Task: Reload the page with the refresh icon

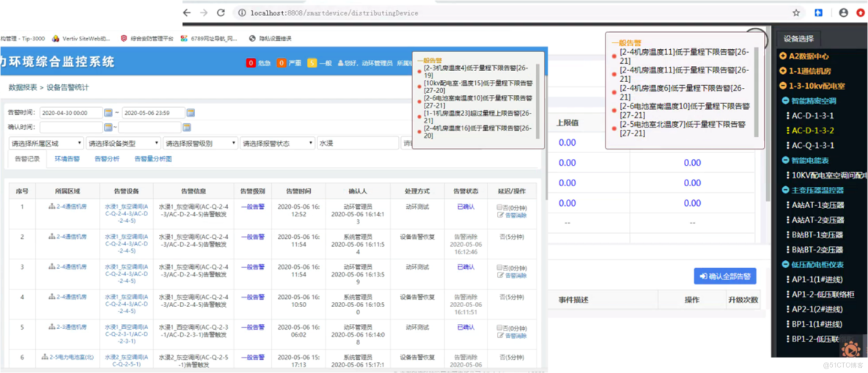Action: pos(221,12)
